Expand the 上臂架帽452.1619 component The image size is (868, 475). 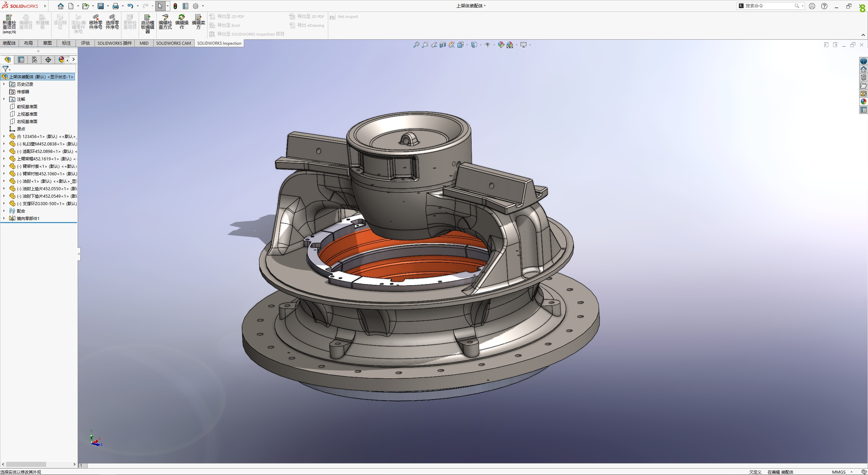pos(4,159)
